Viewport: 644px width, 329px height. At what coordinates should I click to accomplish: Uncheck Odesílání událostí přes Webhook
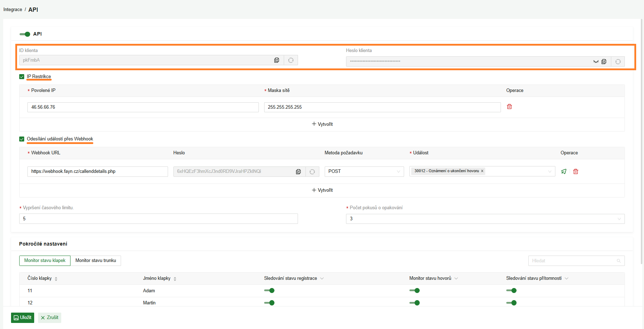[x=22, y=139]
